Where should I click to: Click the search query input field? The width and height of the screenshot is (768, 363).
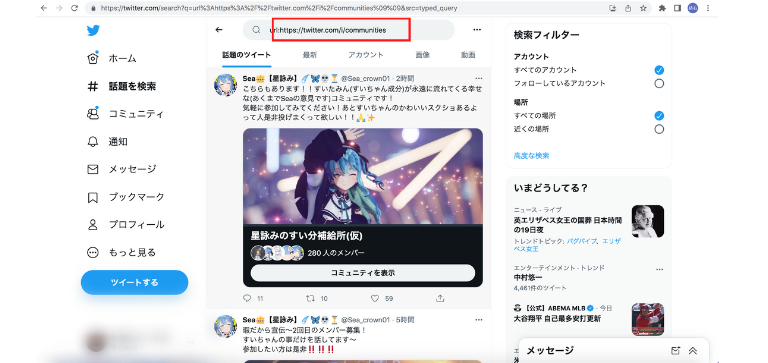[348, 30]
